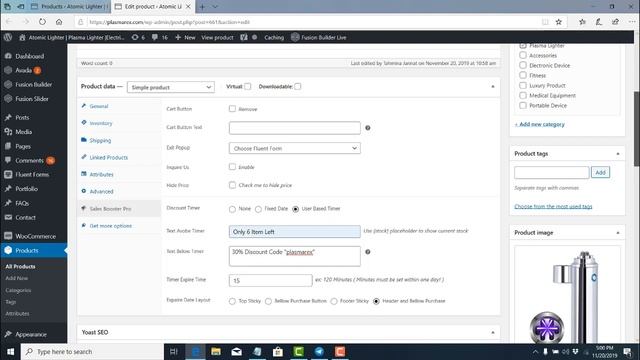The width and height of the screenshot is (640, 360).
Task: Click the Add tag button
Action: coord(600,172)
